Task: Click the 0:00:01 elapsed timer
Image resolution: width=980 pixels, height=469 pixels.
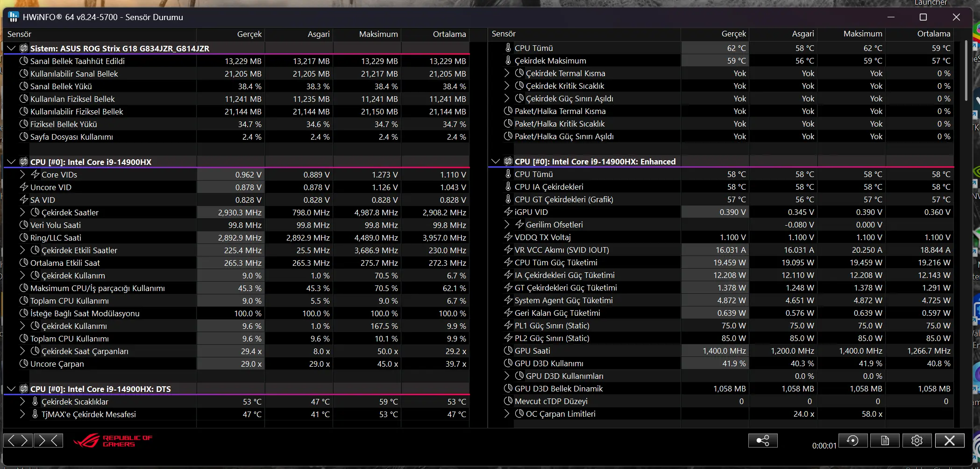Action: 824,446
